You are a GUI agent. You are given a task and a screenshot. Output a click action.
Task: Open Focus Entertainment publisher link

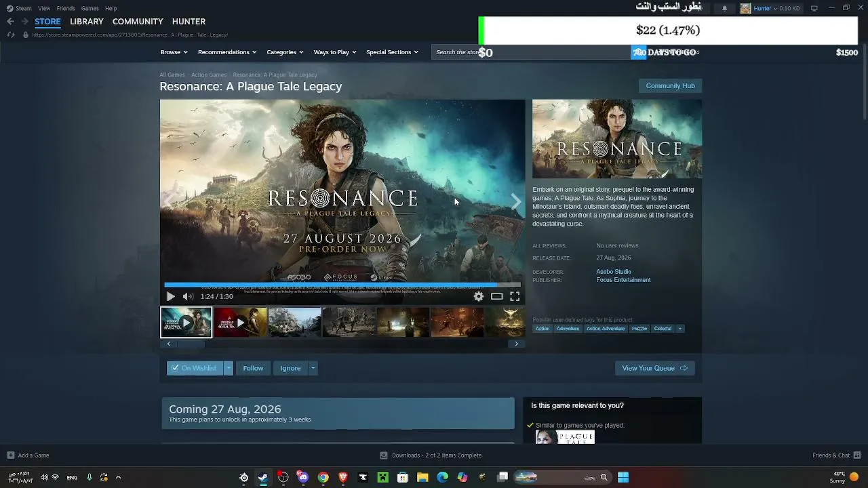click(623, 280)
